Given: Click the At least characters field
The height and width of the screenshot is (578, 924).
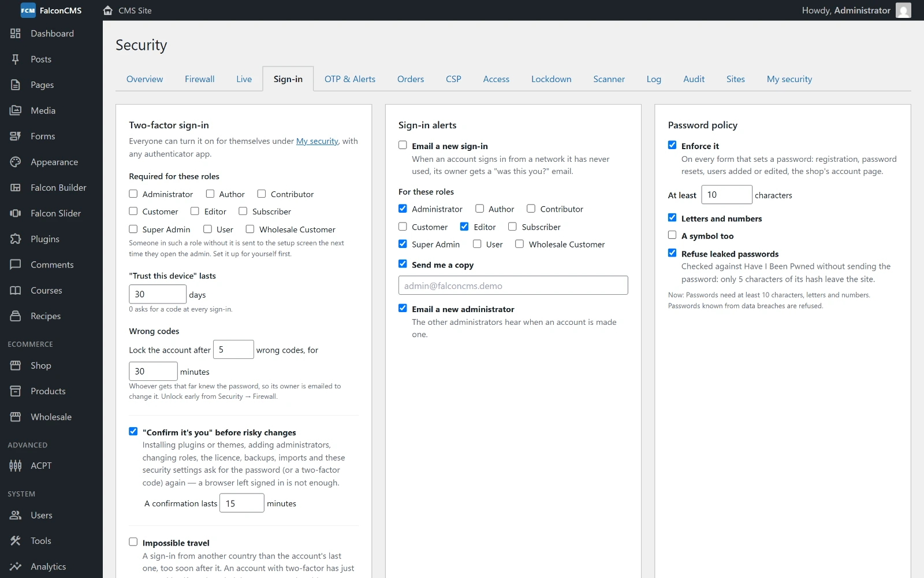Looking at the screenshot, I should coord(727,195).
